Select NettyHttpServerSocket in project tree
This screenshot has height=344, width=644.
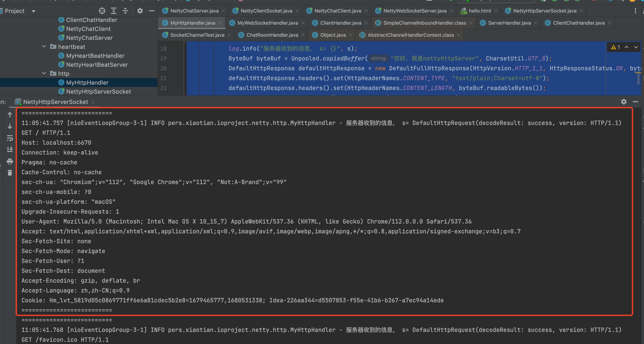pos(98,92)
